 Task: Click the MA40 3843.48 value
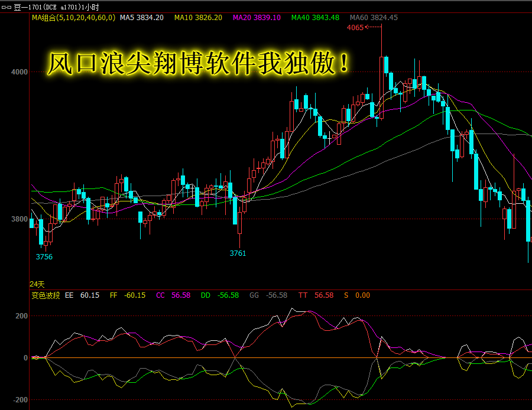(x=315, y=18)
